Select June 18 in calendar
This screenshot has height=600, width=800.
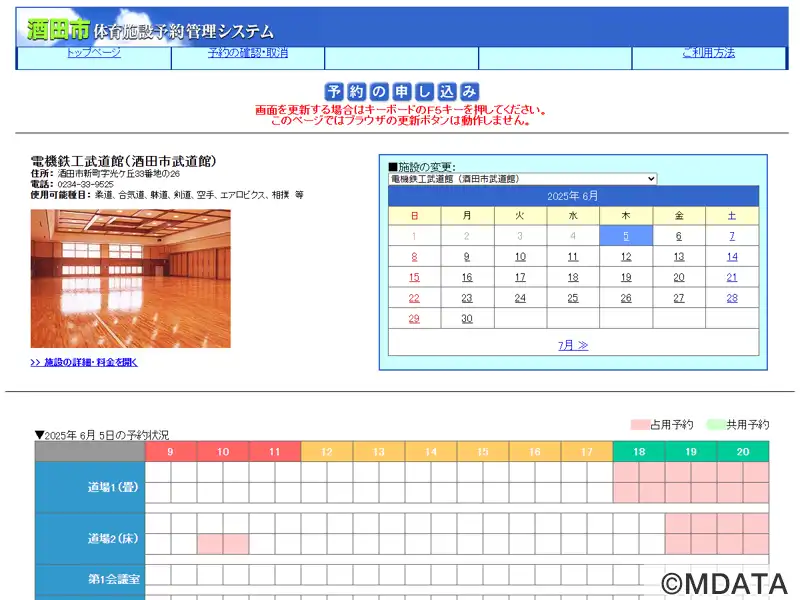click(x=573, y=278)
